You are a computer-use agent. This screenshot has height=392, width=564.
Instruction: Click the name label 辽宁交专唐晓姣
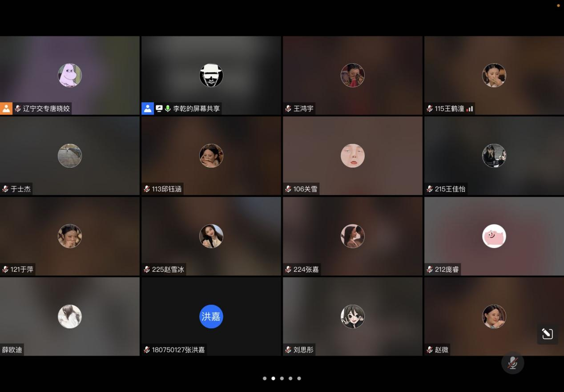click(46, 109)
